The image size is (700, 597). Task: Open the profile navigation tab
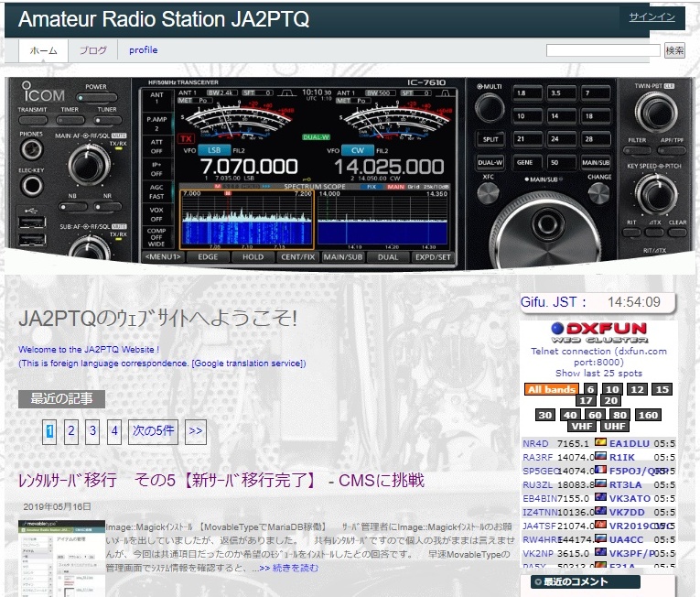click(144, 50)
